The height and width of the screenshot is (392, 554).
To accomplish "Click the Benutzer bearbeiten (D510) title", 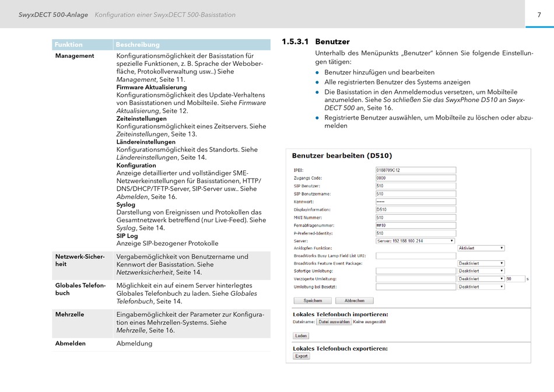I will pyautogui.click(x=342, y=156).
